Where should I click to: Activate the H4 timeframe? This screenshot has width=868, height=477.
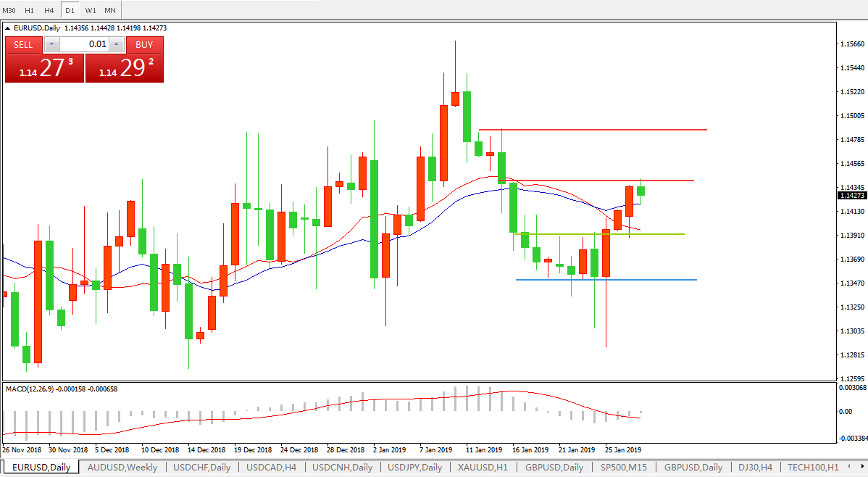point(49,10)
